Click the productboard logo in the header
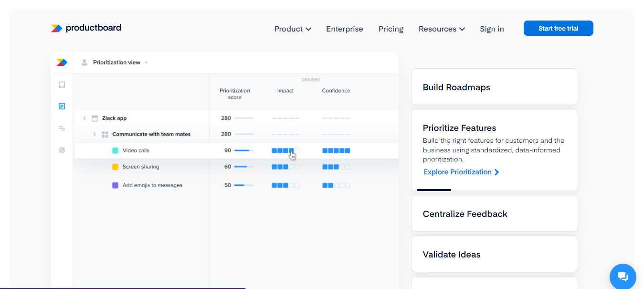644x289 pixels. pyautogui.click(x=86, y=28)
